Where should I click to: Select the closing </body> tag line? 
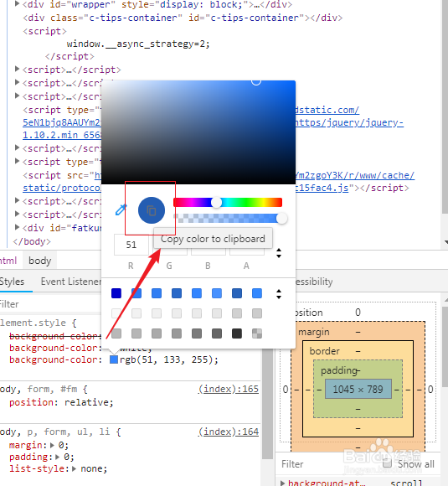click(x=32, y=241)
